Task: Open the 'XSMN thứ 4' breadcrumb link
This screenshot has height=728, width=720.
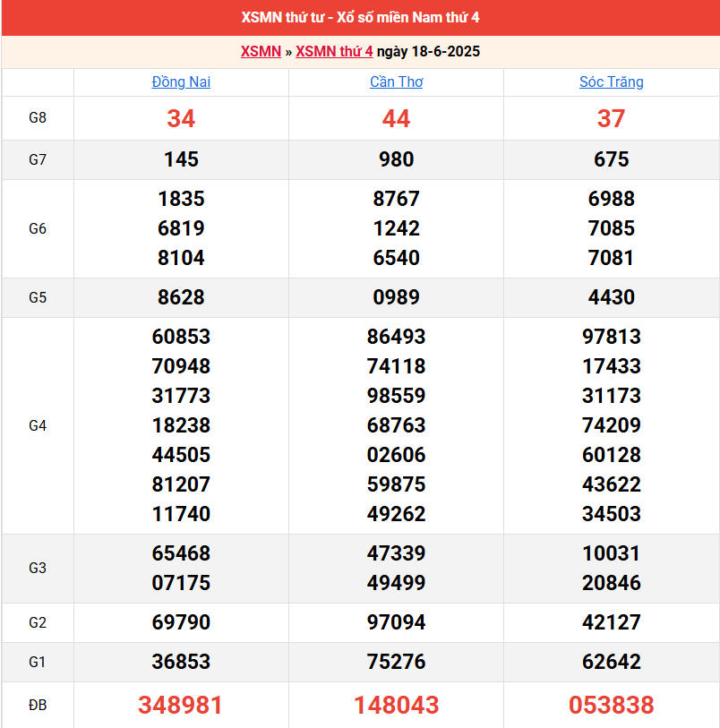Action: point(334,51)
